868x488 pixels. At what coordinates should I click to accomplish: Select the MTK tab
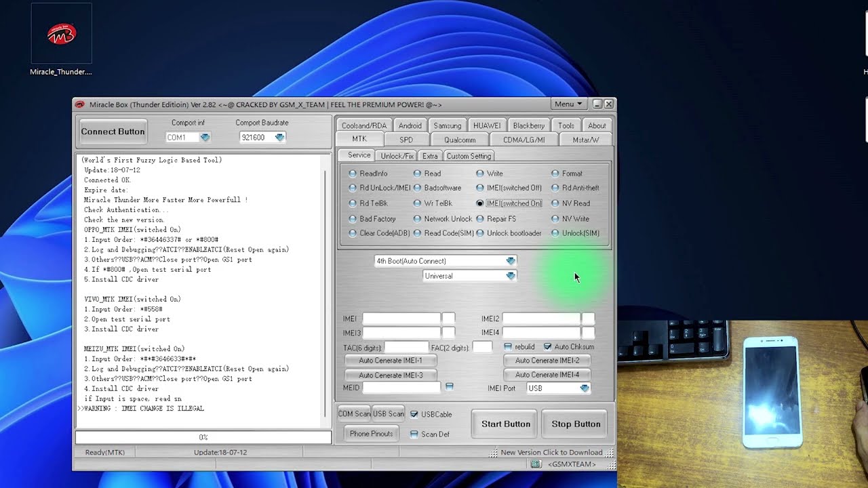[x=359, y=139]
